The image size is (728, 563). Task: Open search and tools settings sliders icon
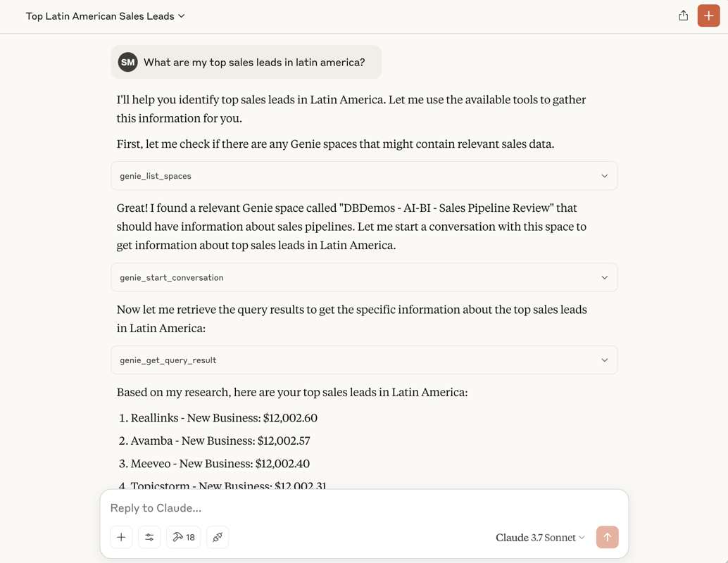tap(149, 537)
